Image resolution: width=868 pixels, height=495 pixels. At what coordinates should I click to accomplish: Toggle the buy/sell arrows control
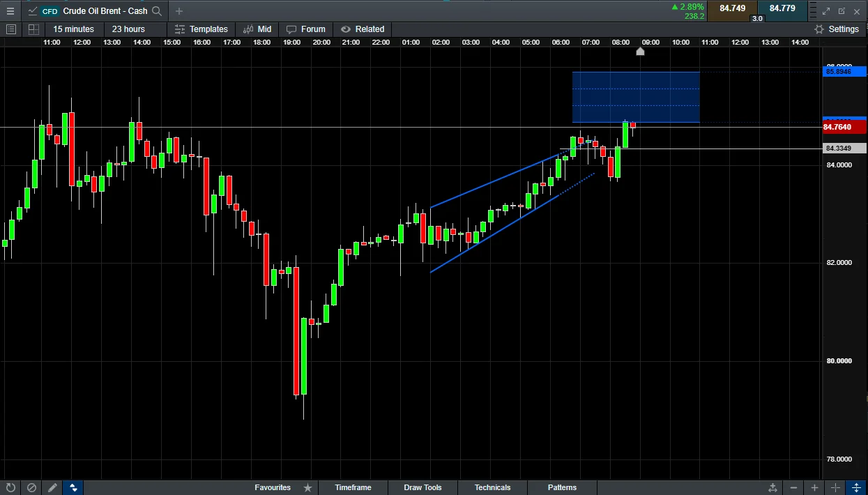click(x=73, y=487)
